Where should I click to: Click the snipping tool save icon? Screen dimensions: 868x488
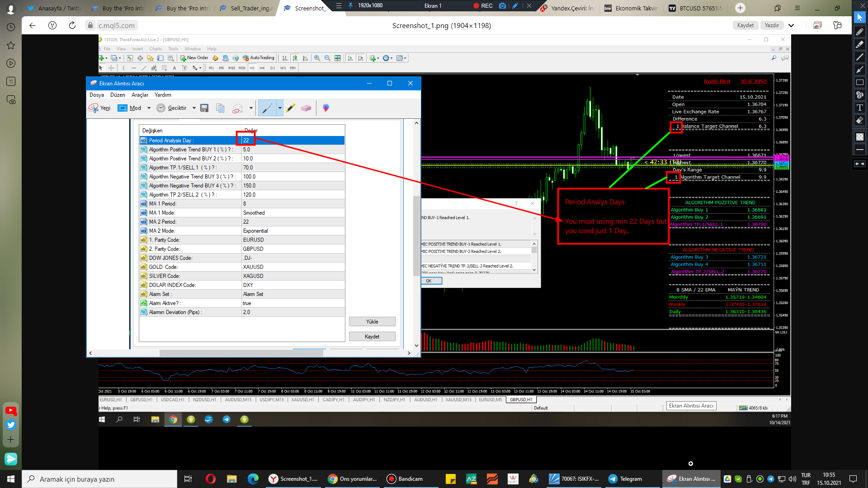coord(204,108)
